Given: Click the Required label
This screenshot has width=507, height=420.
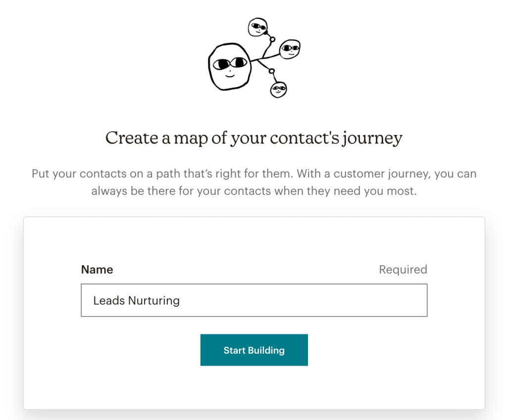Looking at the screenshot, I should point(403,270).
